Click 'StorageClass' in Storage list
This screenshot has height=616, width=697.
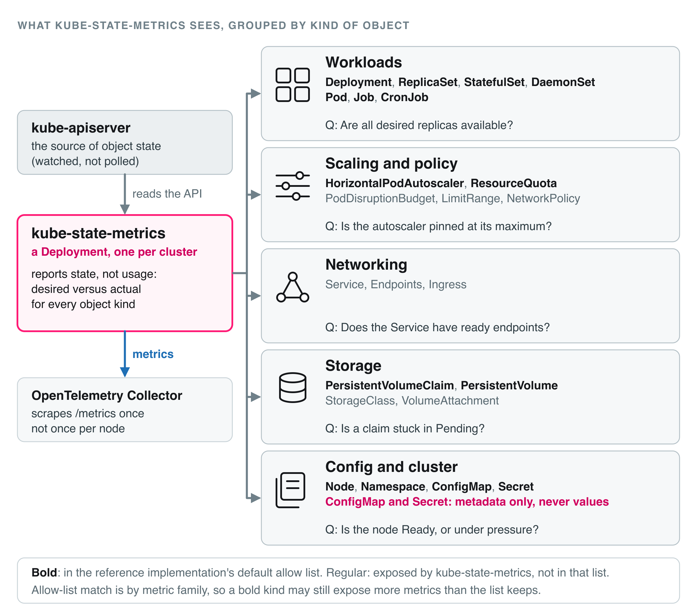pos(360,400)
